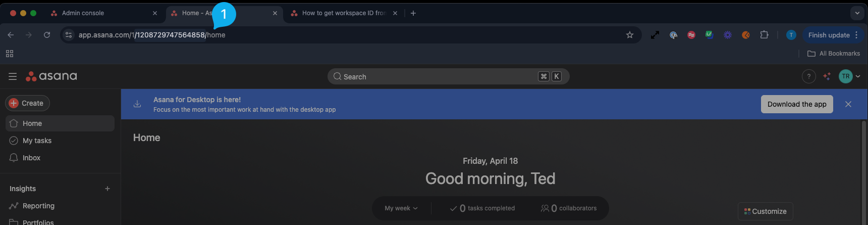Click the download icon in banner

137,104
